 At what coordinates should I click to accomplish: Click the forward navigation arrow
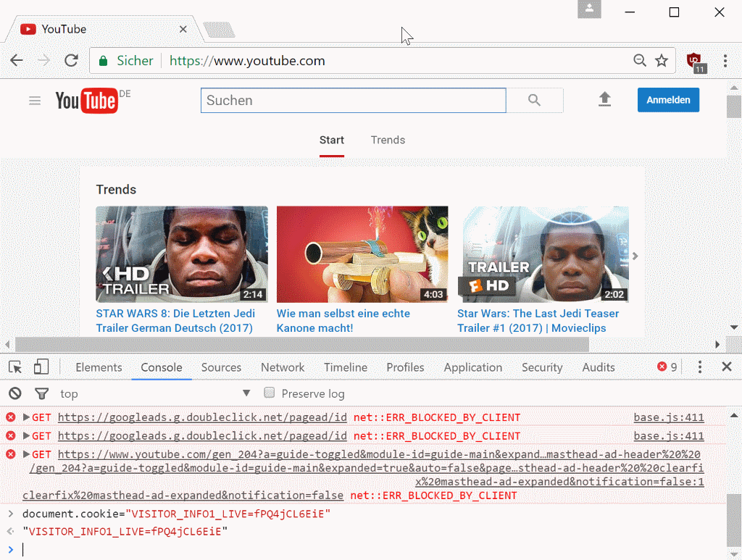pos(43,61)
